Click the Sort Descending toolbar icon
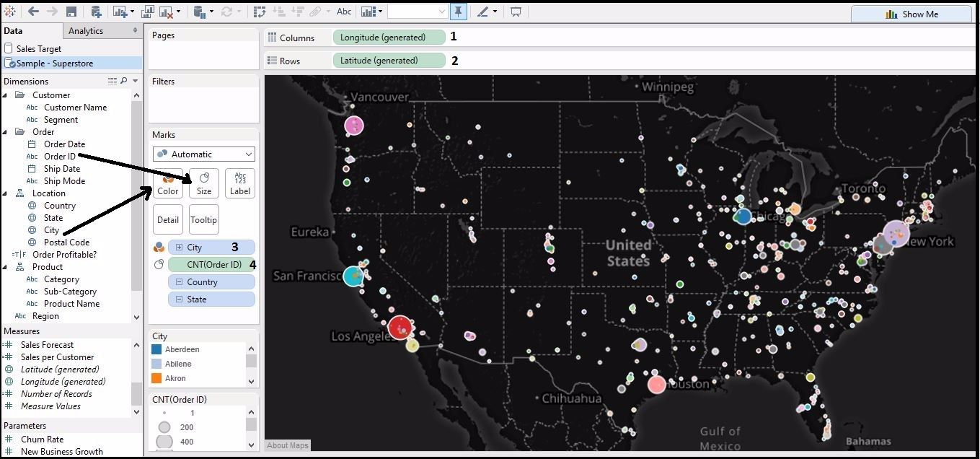Viewport: 980px width, 459px height. [x=298, y=12]
